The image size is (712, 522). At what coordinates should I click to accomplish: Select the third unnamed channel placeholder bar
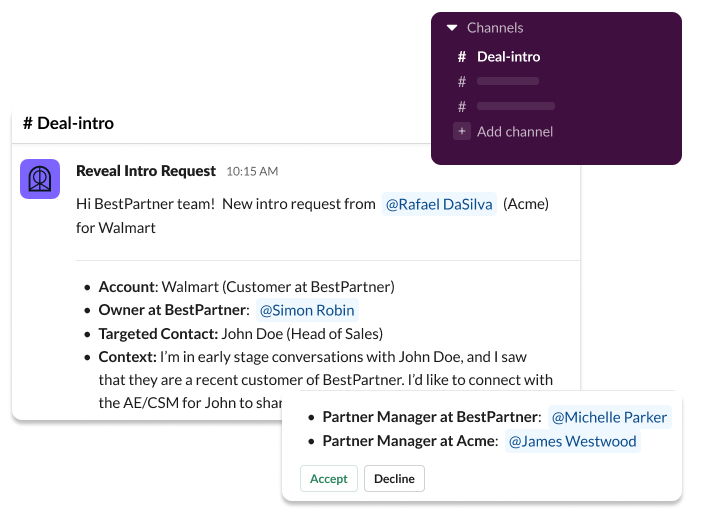coord(516,106)
